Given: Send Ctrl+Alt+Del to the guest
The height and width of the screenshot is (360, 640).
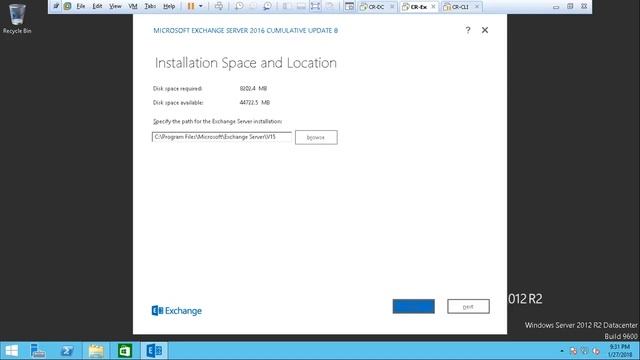Looking at the screenshot, I should (219, 6).
